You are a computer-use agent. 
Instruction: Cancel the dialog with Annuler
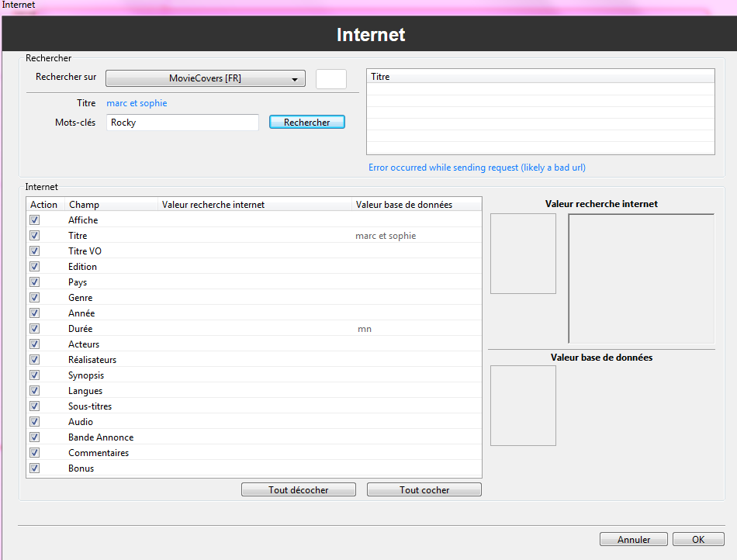(634, 540)
